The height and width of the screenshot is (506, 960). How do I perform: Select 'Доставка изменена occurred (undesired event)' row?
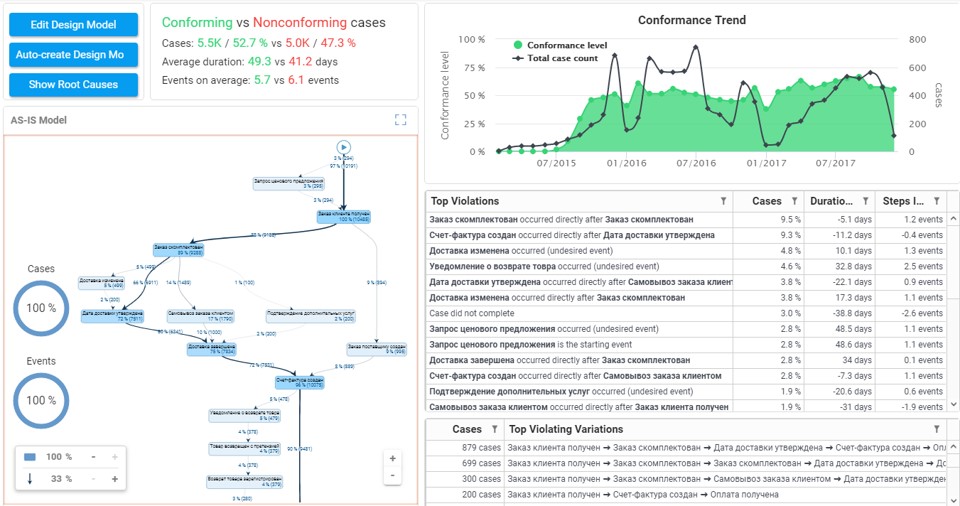pyautogui.click(x=686, y=251)
